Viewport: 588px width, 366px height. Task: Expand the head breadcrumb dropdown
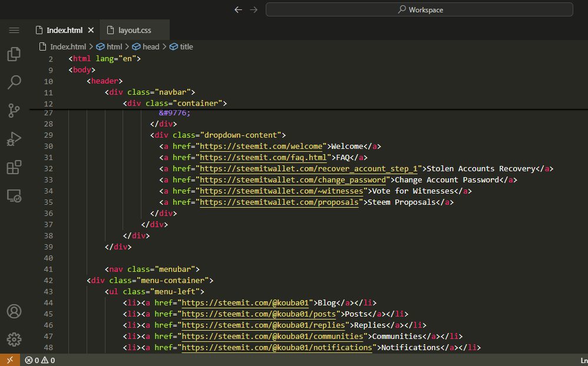[x=150, y=46]
